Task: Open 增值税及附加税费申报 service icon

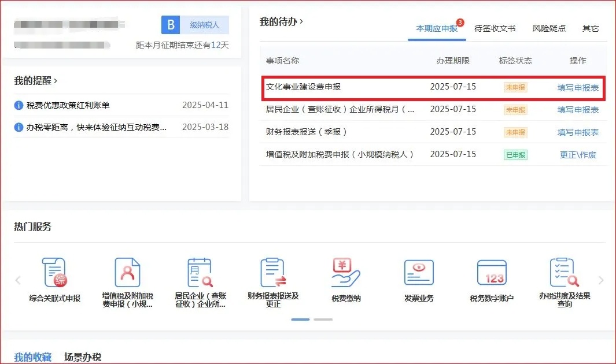Action: (127, 273)
